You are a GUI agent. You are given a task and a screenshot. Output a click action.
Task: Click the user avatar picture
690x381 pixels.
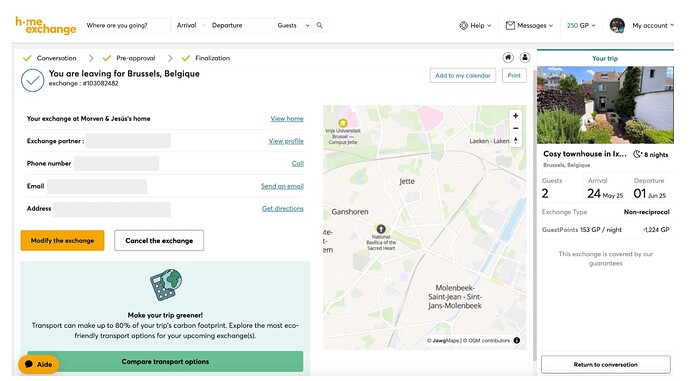coord(617,26)
